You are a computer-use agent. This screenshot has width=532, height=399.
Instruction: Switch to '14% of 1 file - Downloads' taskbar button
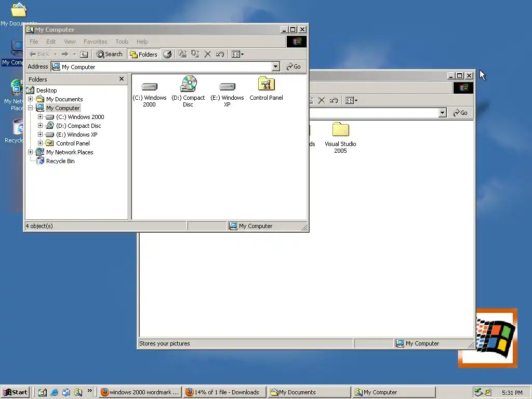tap(224, 392)
